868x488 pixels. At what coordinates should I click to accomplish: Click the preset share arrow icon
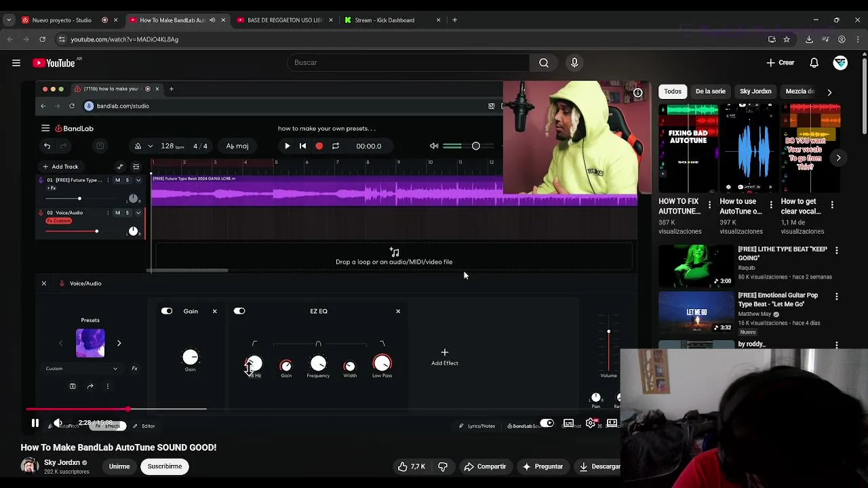point(90,386)
